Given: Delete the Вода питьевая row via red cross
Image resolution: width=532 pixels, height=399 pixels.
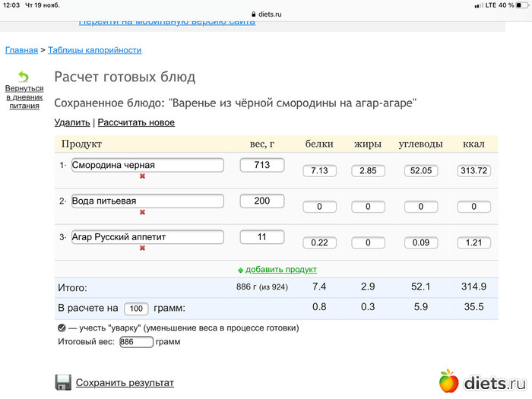Looking at the screenshot, I should [142, 212].
